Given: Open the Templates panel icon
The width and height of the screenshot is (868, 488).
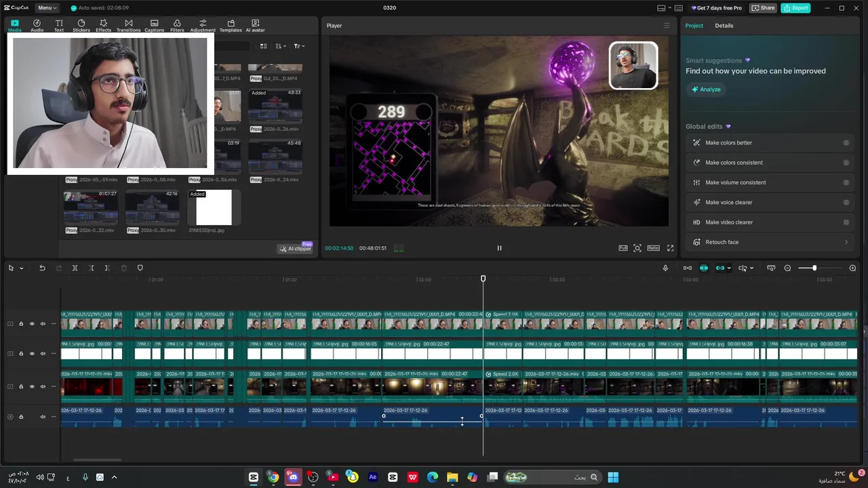Looking at the screenshot, I should coord(231,26).
